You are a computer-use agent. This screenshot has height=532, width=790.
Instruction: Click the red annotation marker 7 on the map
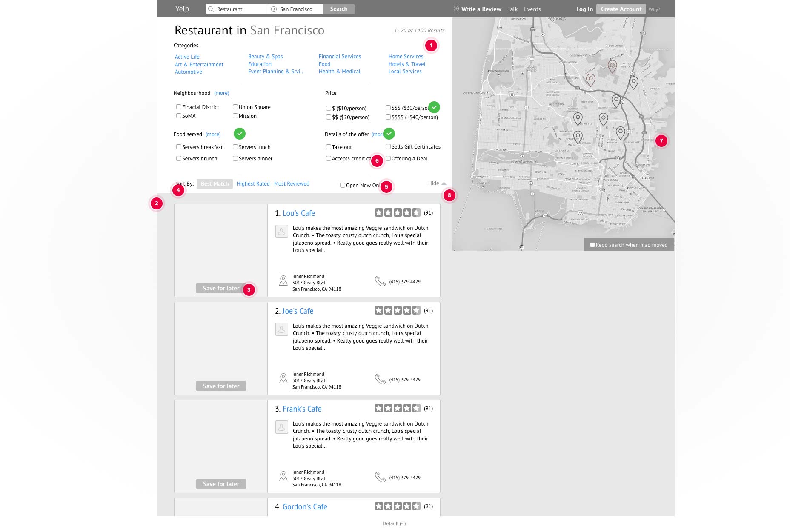click(661, 141)
